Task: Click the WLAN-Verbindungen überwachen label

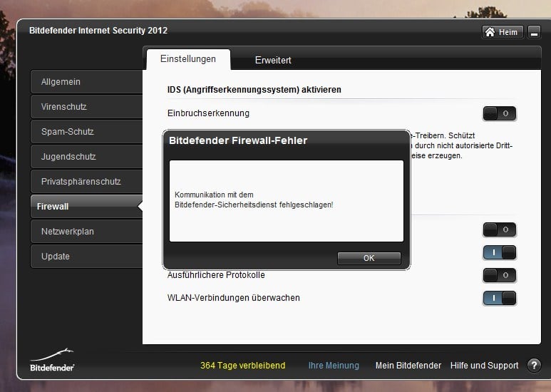Action: [234, 298]
